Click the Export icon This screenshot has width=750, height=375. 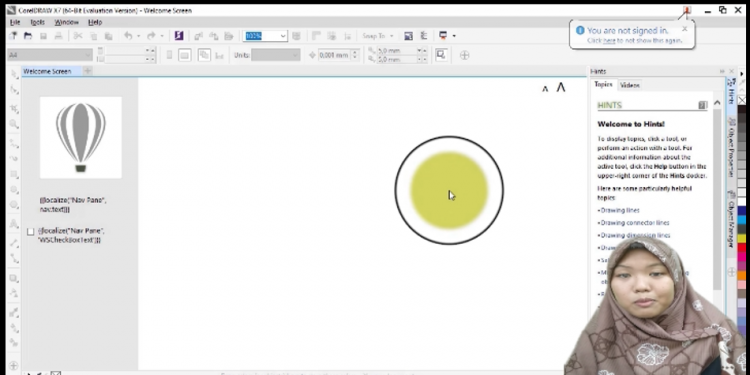pos(214,36)
